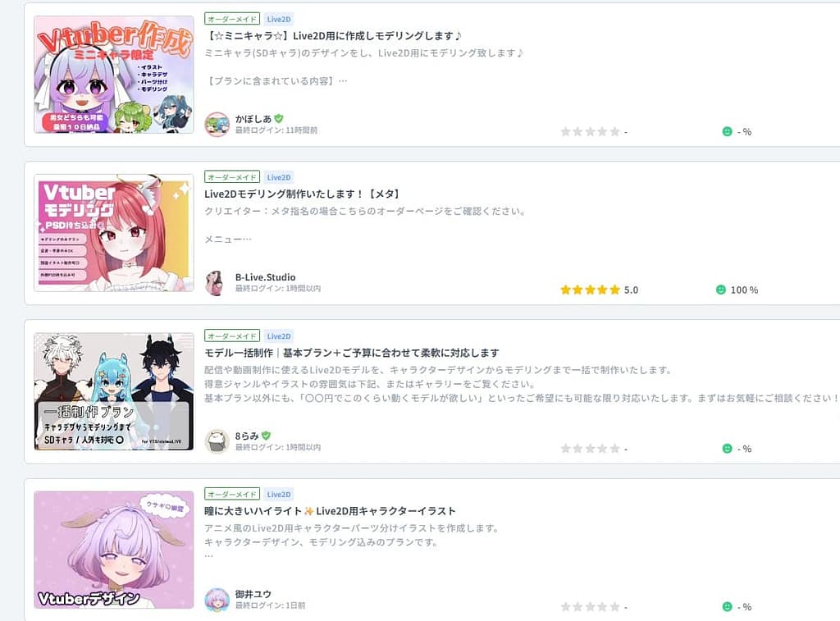Open Live2Dモデリング制作いたします！【メタ】 title
Viewport: 840px width, 621px height.
click(x=302, y=194)
